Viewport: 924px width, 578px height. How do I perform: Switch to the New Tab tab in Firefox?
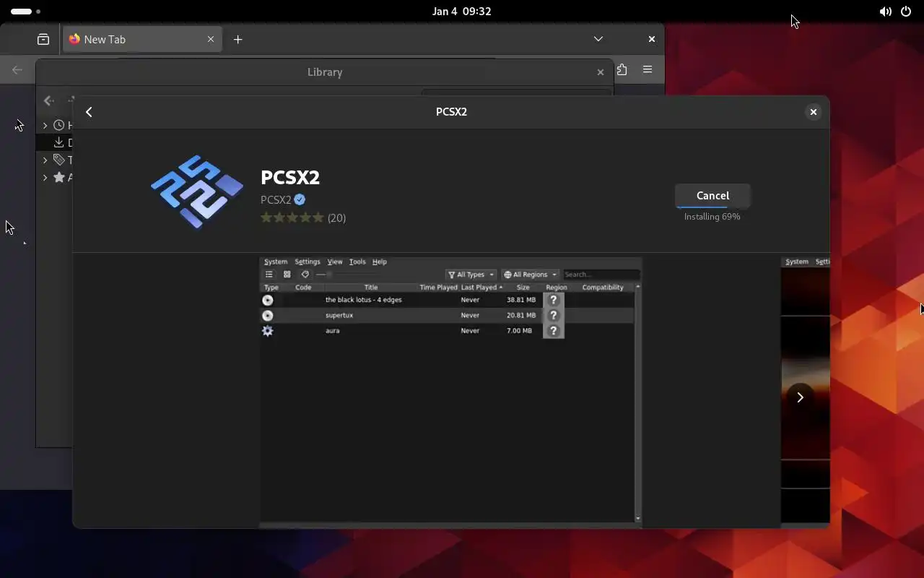point(142,39)
